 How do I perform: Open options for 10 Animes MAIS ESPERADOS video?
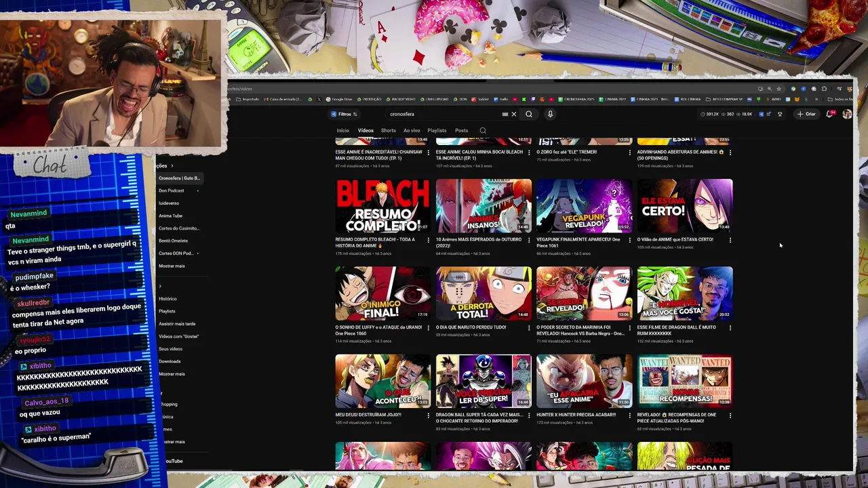click(529, 239)
